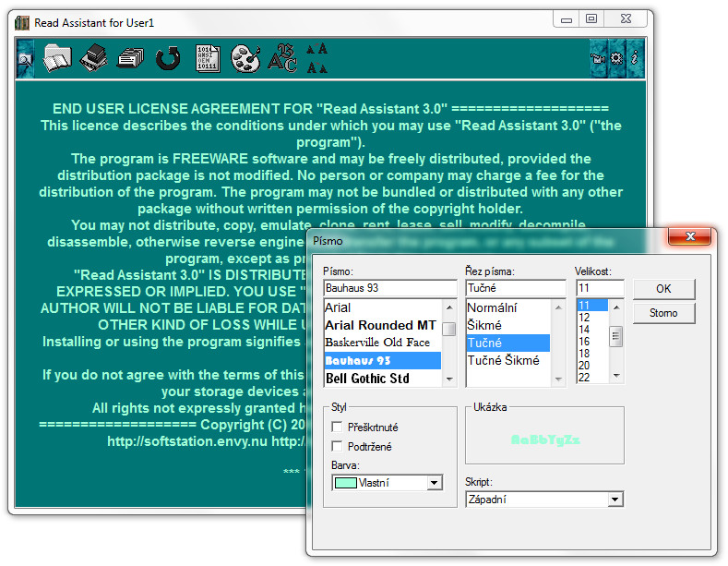This screenshot has height=566, width=728.
Task: Select size 16 in size list
Action: pyautogui.click(x=592, y=342)
